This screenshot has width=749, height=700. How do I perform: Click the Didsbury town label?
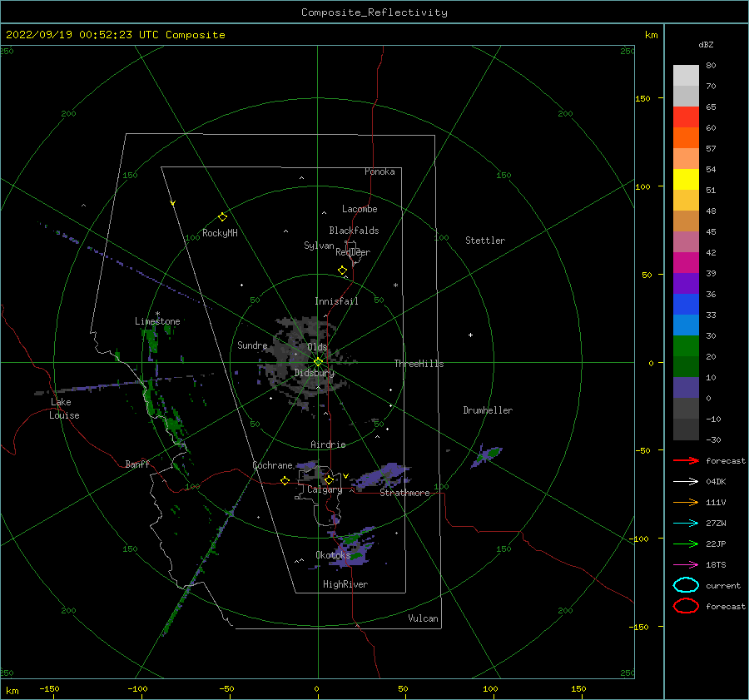(x=315, y=373)
